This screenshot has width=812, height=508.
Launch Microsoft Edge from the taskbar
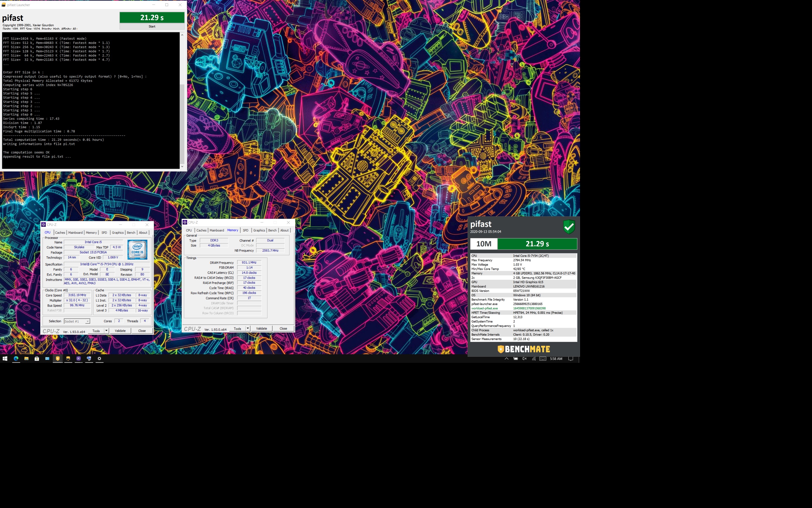pos(16,359)
